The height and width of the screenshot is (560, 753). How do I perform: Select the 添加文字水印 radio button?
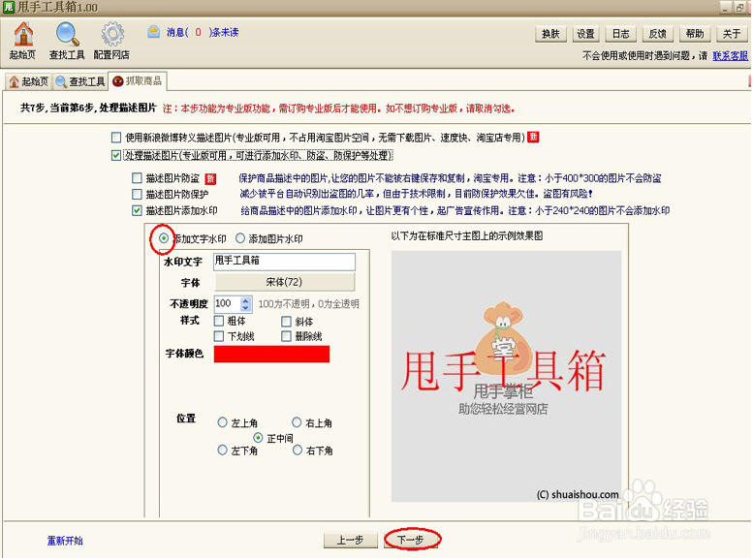pos(164,238)
